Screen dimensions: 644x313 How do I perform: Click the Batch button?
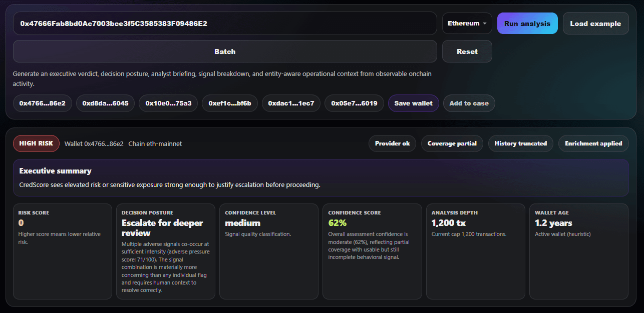pyautogui.click(x=225, y=51)
